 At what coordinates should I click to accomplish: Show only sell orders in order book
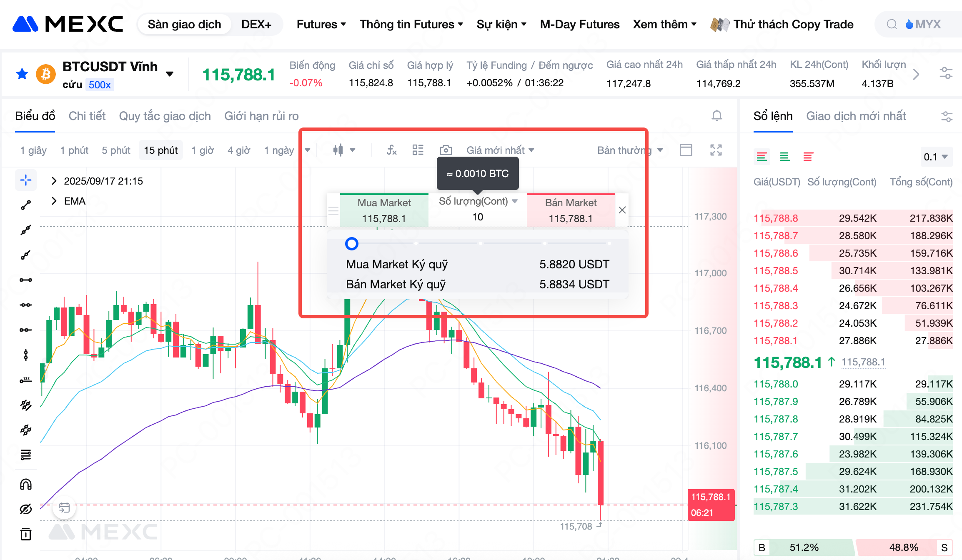tap(808, 157)
